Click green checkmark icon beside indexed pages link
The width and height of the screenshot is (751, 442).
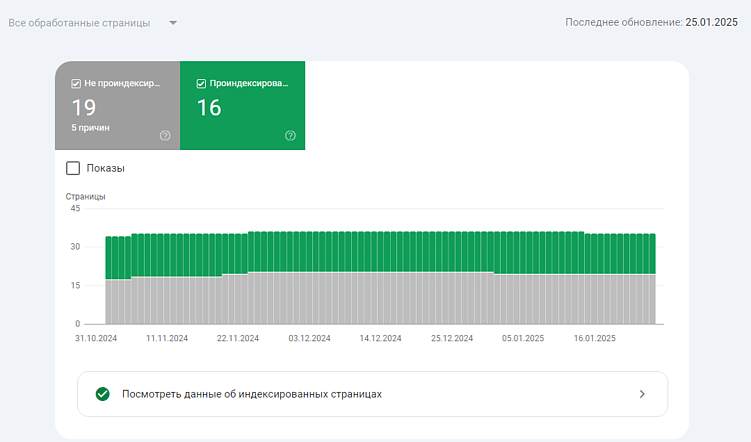(102, 394)
